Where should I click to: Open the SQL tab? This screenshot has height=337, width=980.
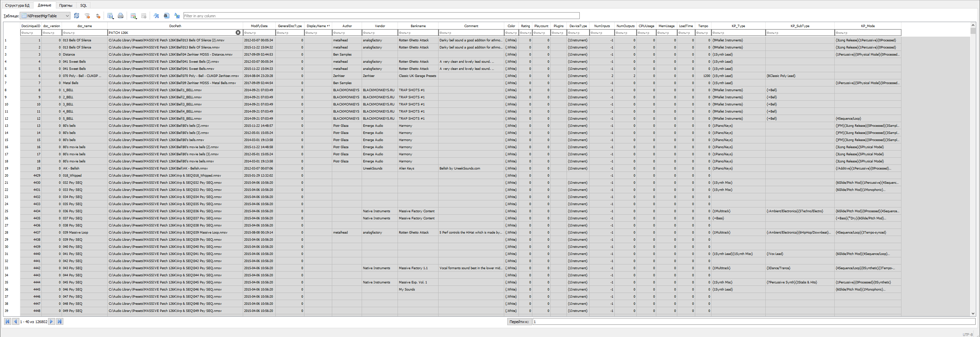[84, 5]
